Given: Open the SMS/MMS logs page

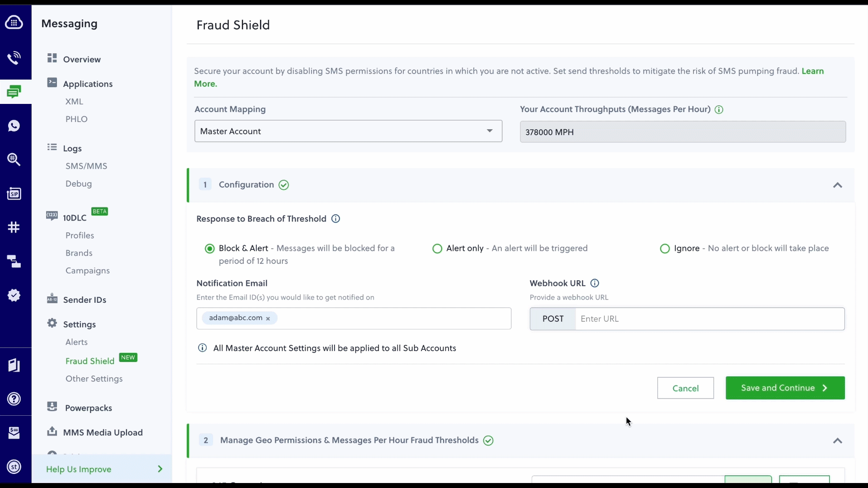Looking at the screenshot, I should pos(86,166).
